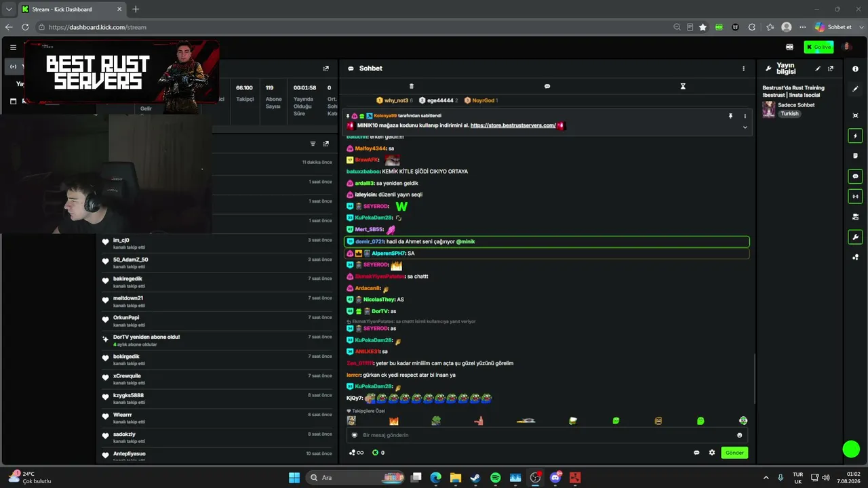Open demir_0721 username in chat
The height and width of the screenshot is (488, 868).
(x=370, y=242)
